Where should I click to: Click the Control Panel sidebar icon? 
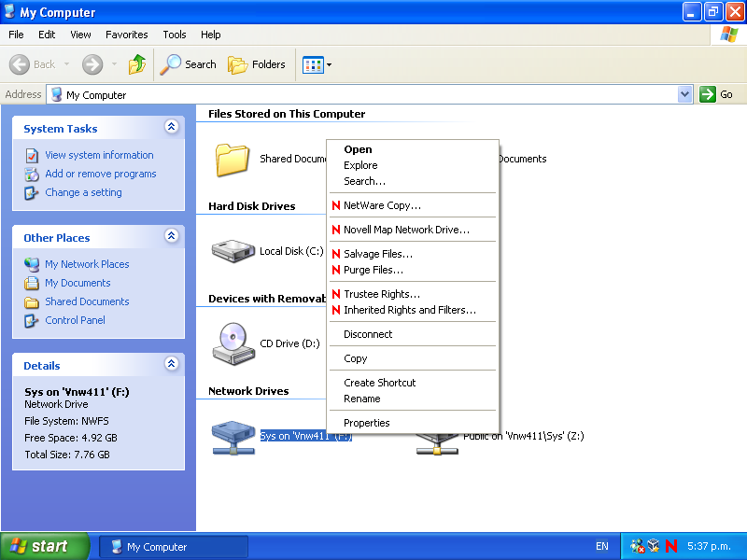click(x=32, y=320)
